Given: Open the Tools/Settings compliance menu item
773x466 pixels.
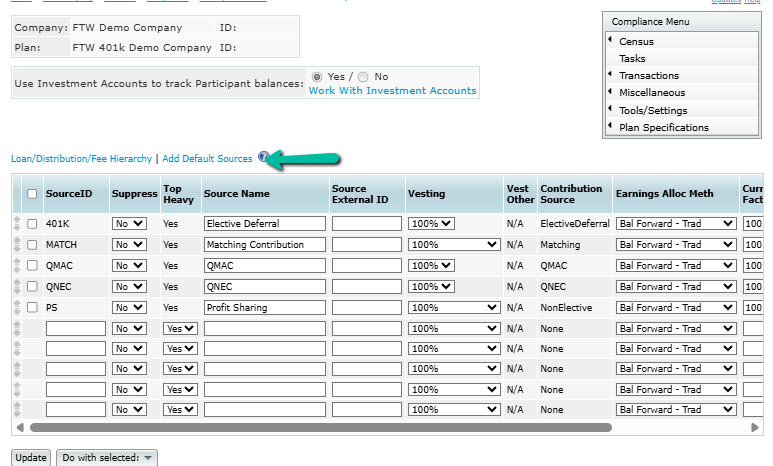Looking at the screenshot, I should tap(653, 110).
